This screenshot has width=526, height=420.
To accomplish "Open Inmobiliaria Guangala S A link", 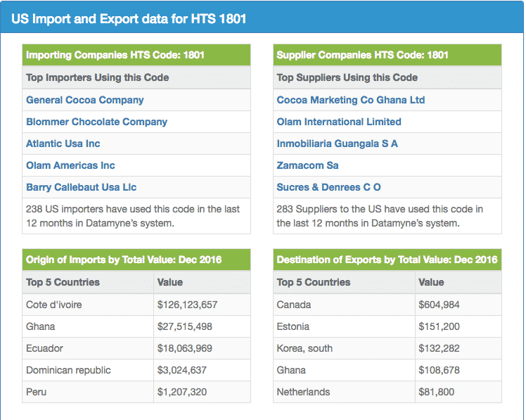I will [x=337, y=144].
